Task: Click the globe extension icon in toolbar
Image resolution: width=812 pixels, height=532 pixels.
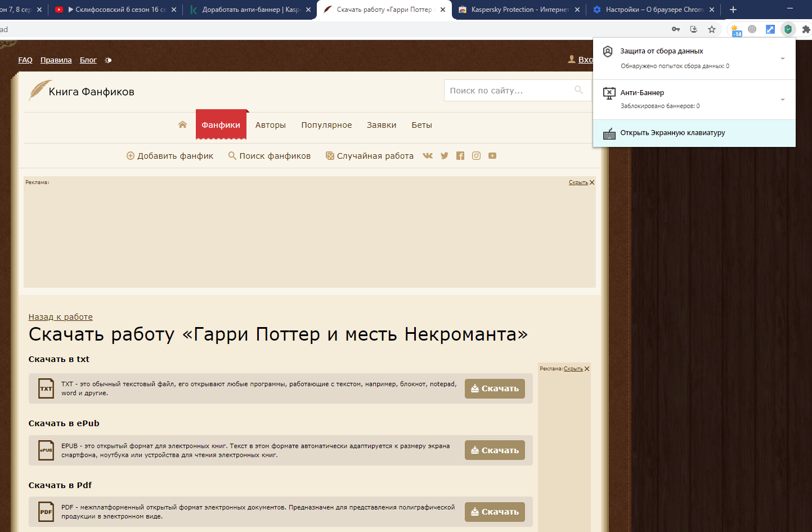Action: coord(752,29)
